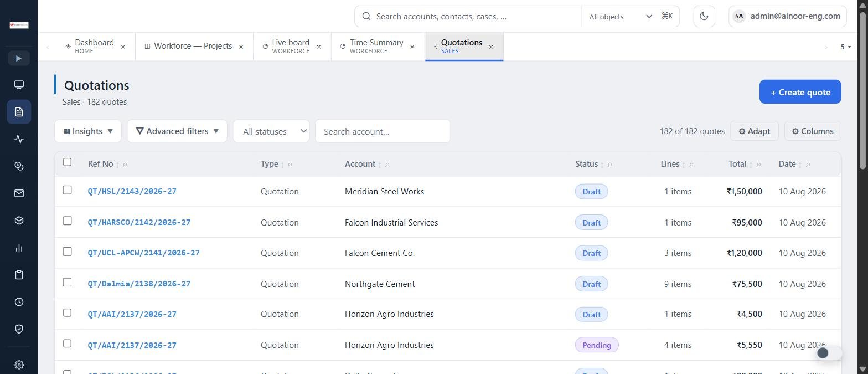868x374 pixels.
Task: Click the search icon beside Account column
Action: click(x=387, y=165)
